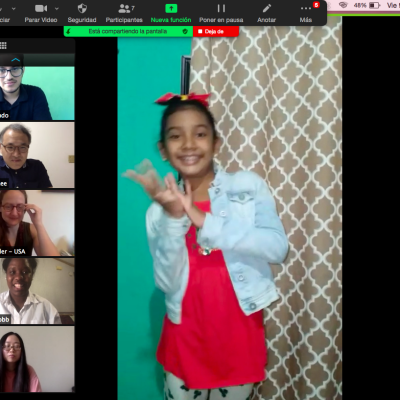This screenshot has width=400, height=400.
Task: Open the Más three-dots menu
Action: pyautogui.click(x=306, y=8)
